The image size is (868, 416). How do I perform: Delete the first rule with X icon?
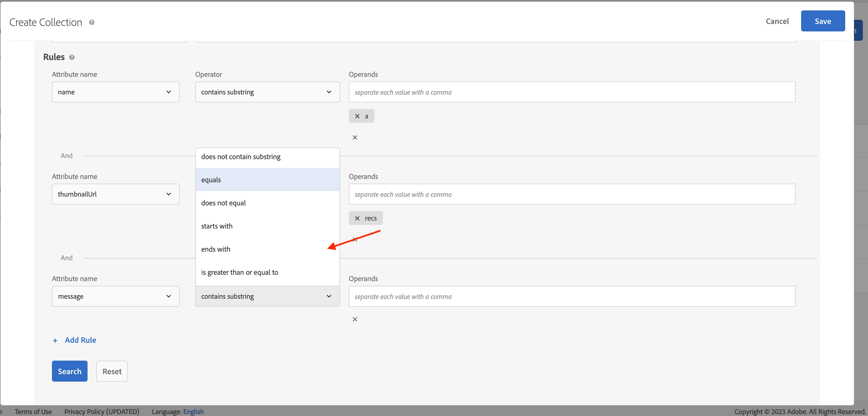click(354, 137)
